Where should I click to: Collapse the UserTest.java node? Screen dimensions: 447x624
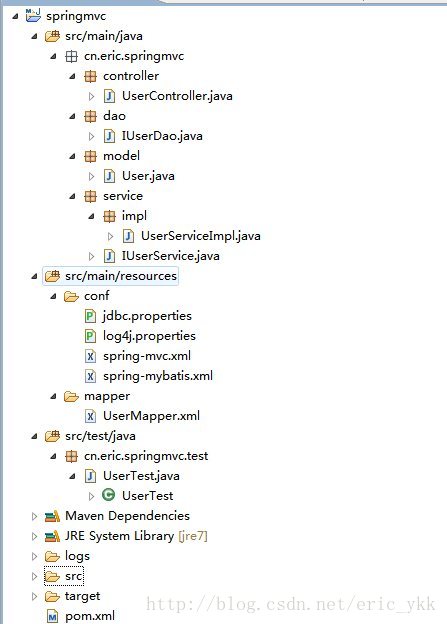coord(72,476)
